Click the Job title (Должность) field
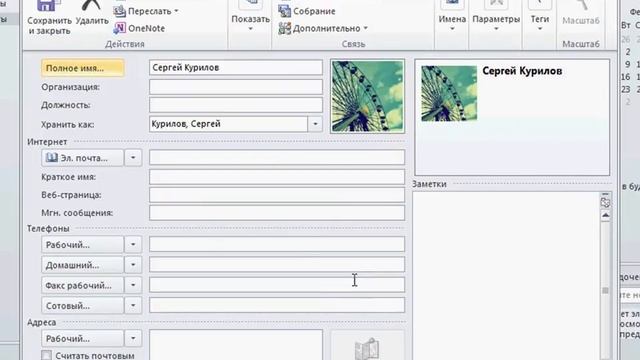Image resolution: width=640 pixels, height=360 pixels. pos(236,105)
